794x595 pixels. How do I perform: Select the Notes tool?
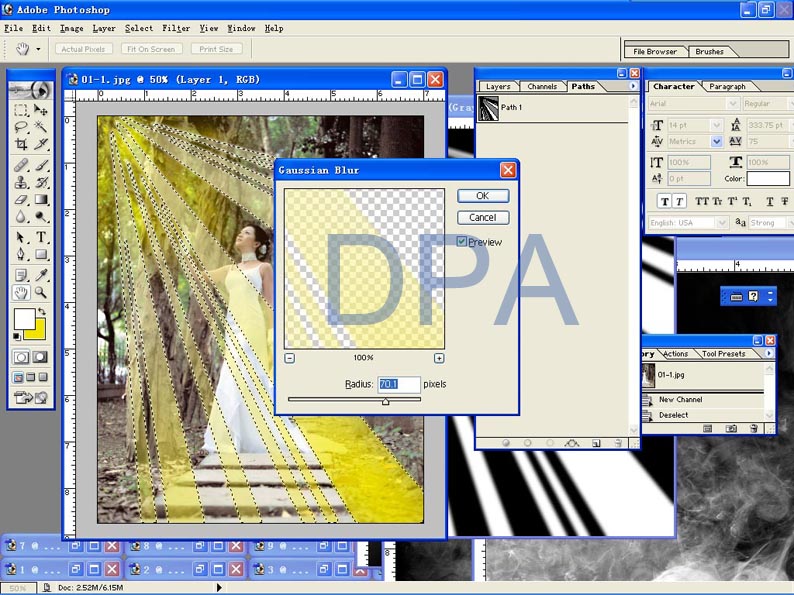click(21, 275)
